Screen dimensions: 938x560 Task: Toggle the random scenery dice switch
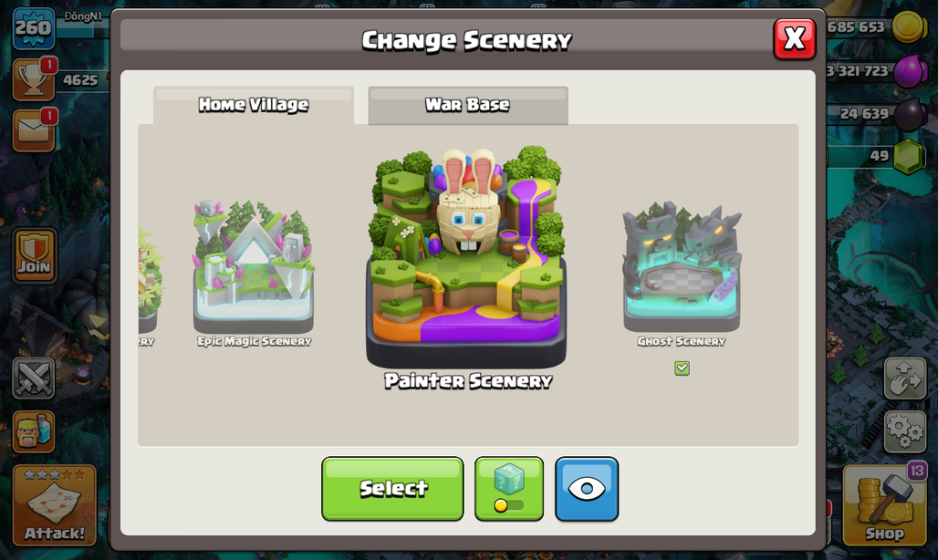pos(509,489)
